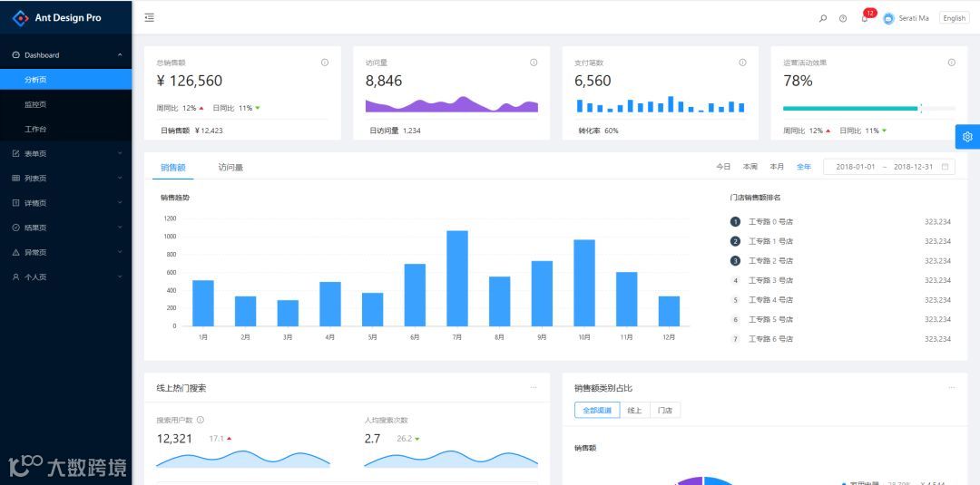Click the 转化率 60% footer text
980x485 pixels.
[598, 131]
